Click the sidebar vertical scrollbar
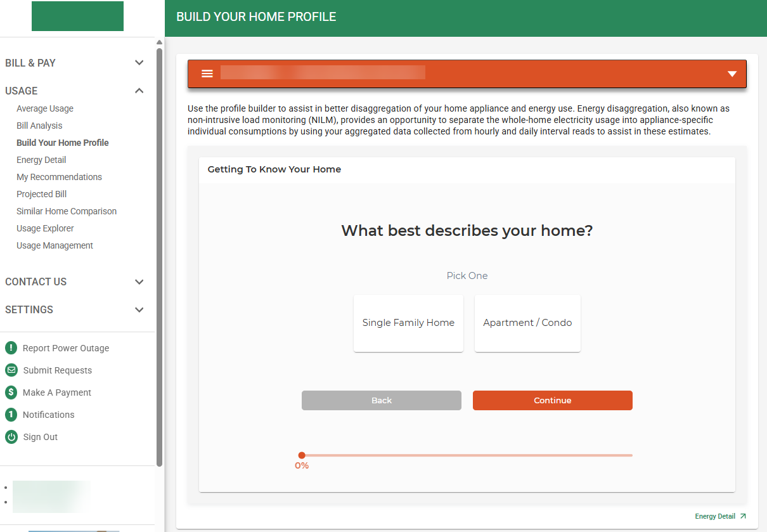The width and height of the screenshot is (767, 532). pyautogui.click(x=160, y=254)
